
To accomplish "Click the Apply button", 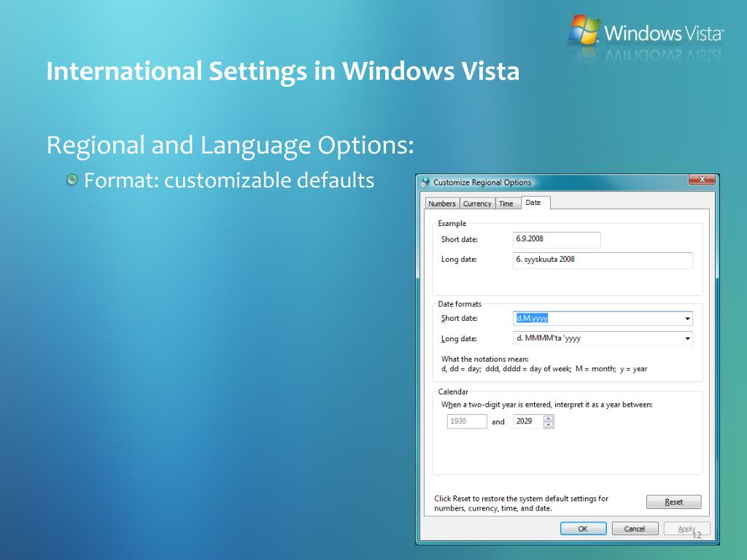I will click(686, 529).
